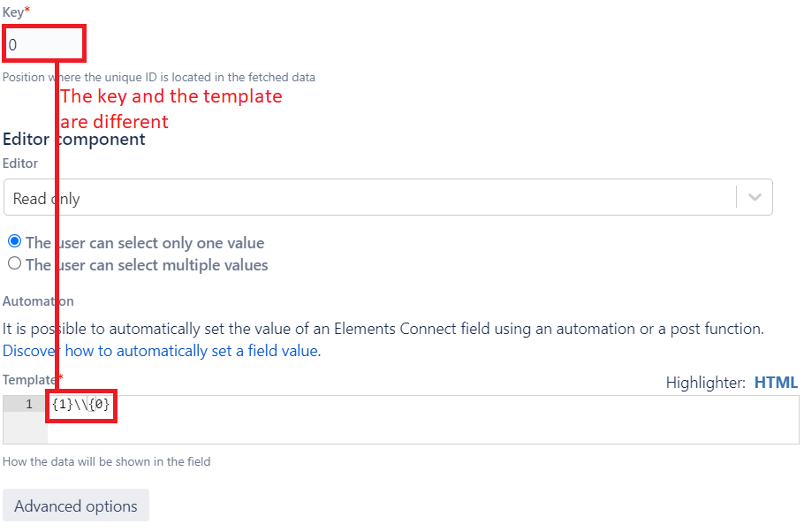Image resolution: width=804 pixels, height=532 pixels.
Task: Expand Advanced options
Action: [x=76, y=506]
